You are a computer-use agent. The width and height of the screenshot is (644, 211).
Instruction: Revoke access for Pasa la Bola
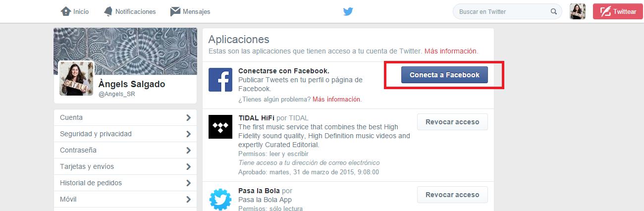(x=452, y=195)
